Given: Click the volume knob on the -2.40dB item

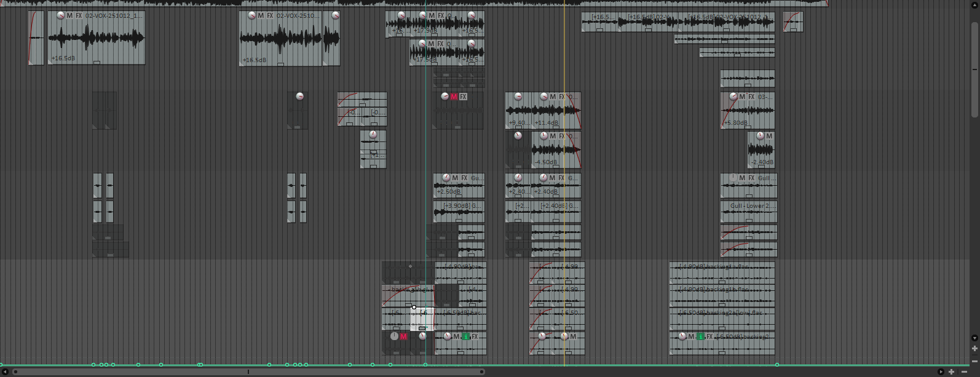Looking at the screenshot, I should (x=761, y=136).
